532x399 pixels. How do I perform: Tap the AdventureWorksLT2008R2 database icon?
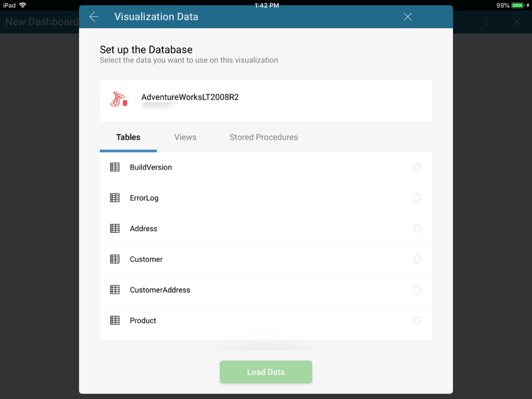click(119, 99)
